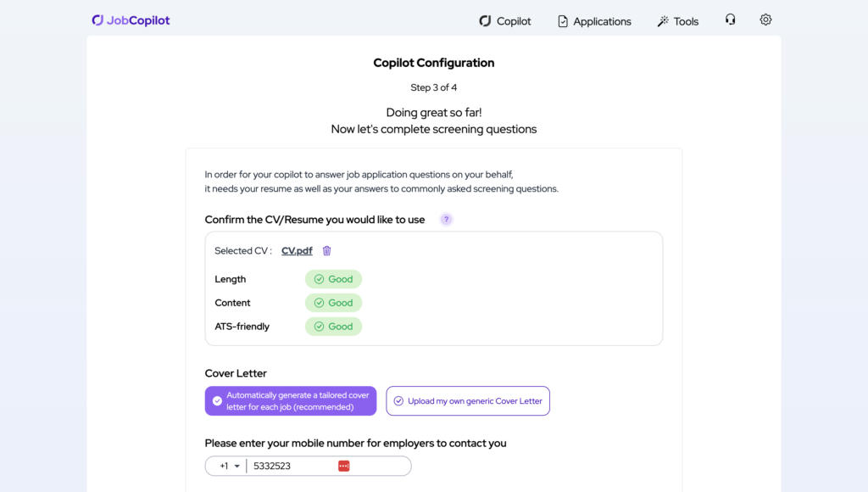Click the Good badge beside Length
The image size is (868, 492).
(333, 278)
